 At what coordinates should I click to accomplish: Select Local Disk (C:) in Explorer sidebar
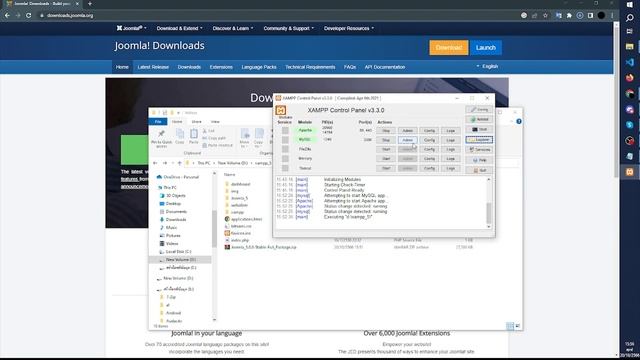coord(178,251)
